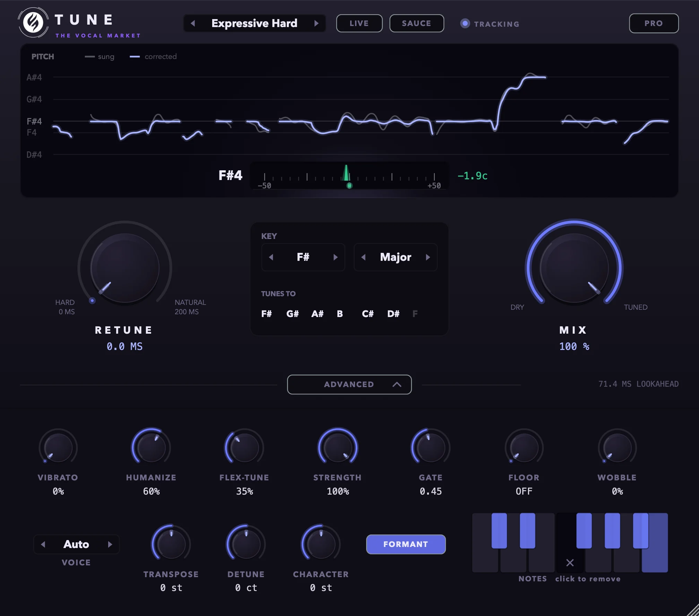Toggle C# in the Tunes To list
Viewport: 699px width, 616px height.
coord(368,314)
